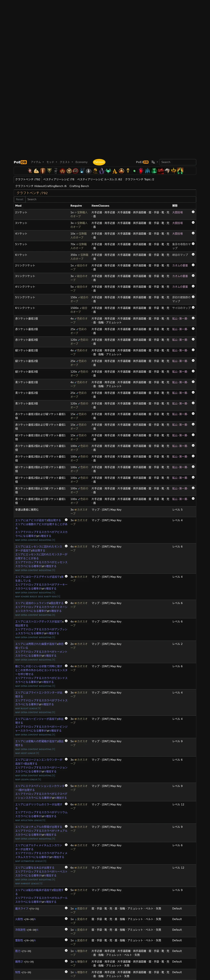Switch to the PoE2DB site link
The width and height of the screenshot is (210, 980).
point(142,162)
